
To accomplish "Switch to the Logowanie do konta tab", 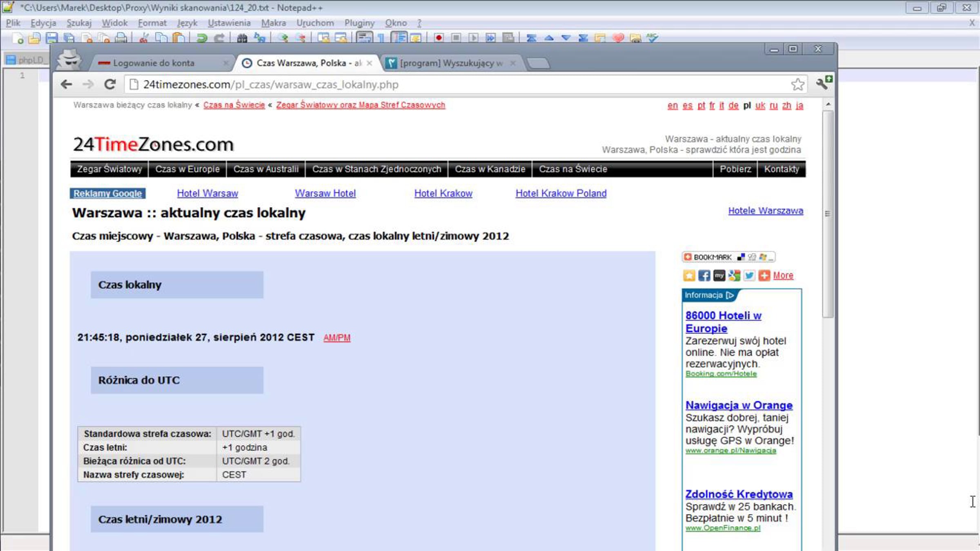I will [161, 63].
